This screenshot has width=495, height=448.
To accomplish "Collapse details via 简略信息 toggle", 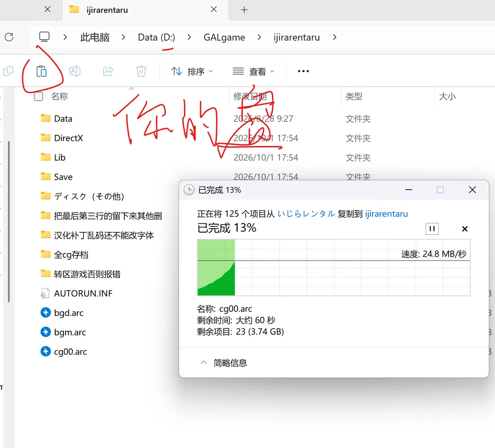I will [x=224, y=363].
